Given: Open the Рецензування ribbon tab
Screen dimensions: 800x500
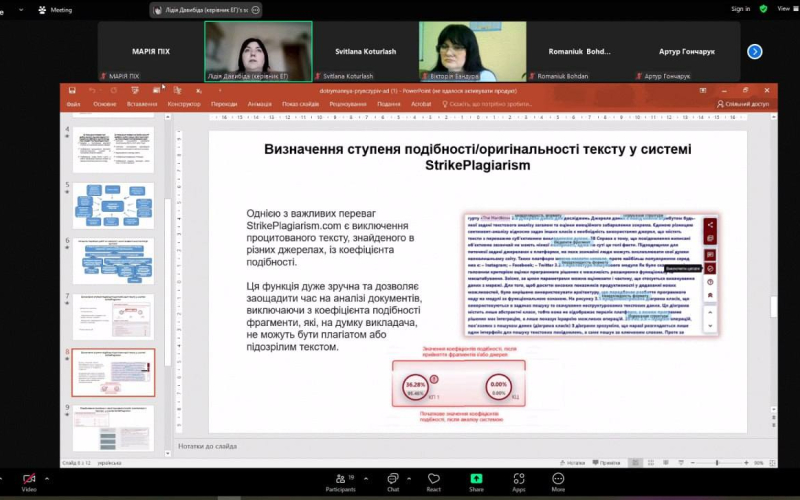Looking at the screenshot, I should [348, 104].
